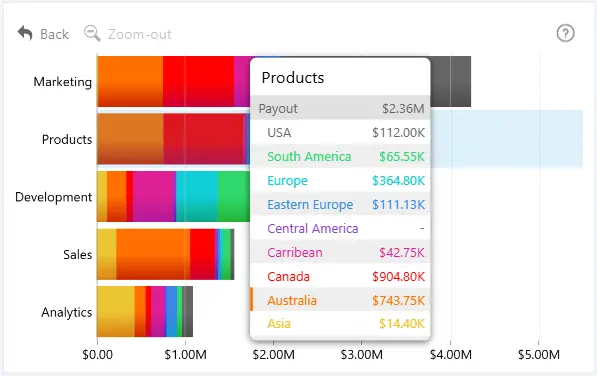This screenshot has height=376, width=597.
Task: Click the Europe $364.80K tooltip row
Action: (340, 180)
